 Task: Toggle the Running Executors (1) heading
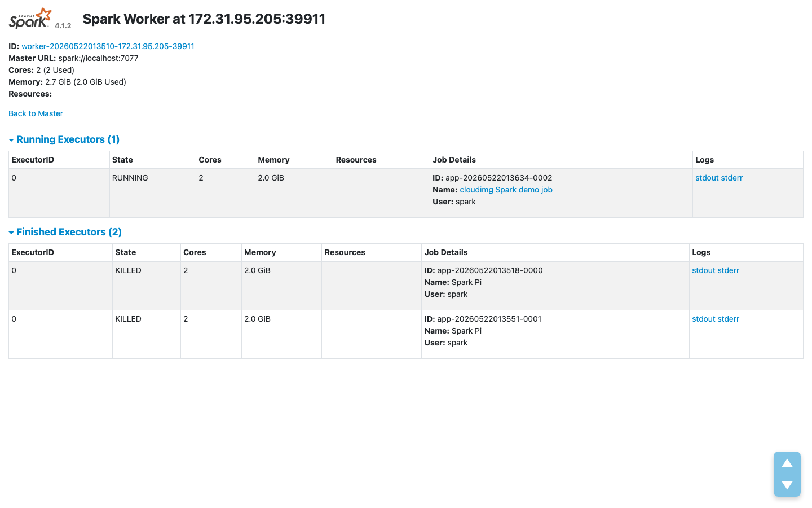point(68,139)
